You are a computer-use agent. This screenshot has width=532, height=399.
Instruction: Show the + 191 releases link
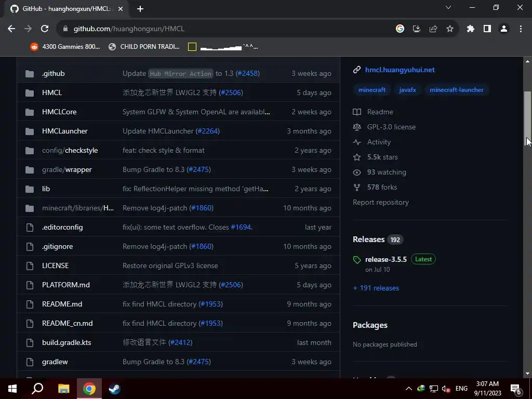(x=376, y=288)
